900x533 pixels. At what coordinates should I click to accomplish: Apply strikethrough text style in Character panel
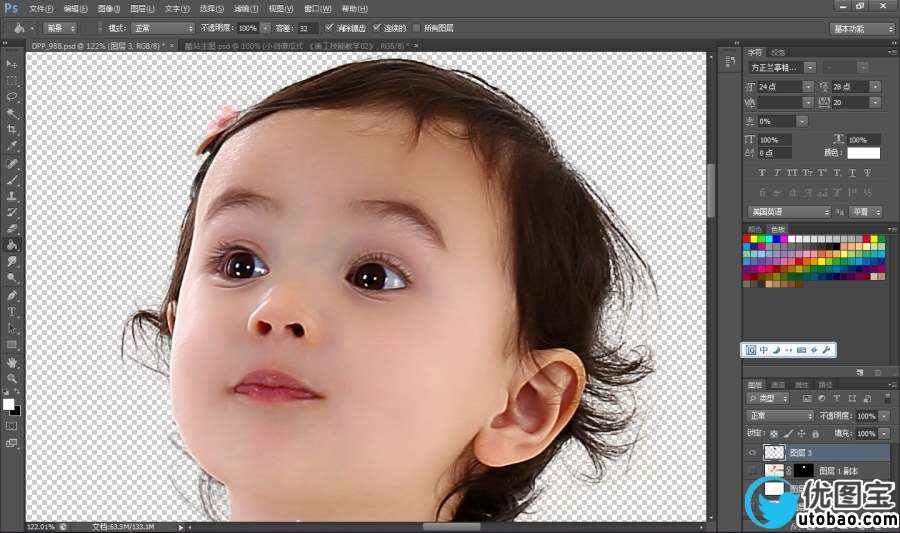click(867, 172)
